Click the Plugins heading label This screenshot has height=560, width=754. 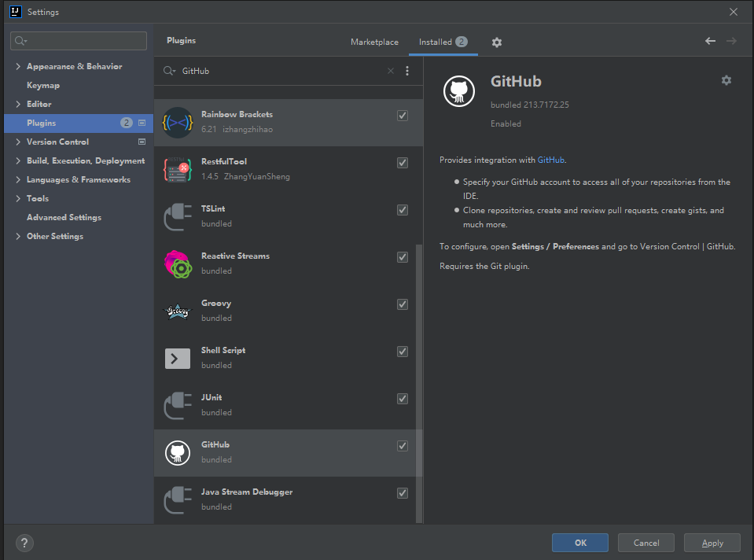(x=182, y=40)
